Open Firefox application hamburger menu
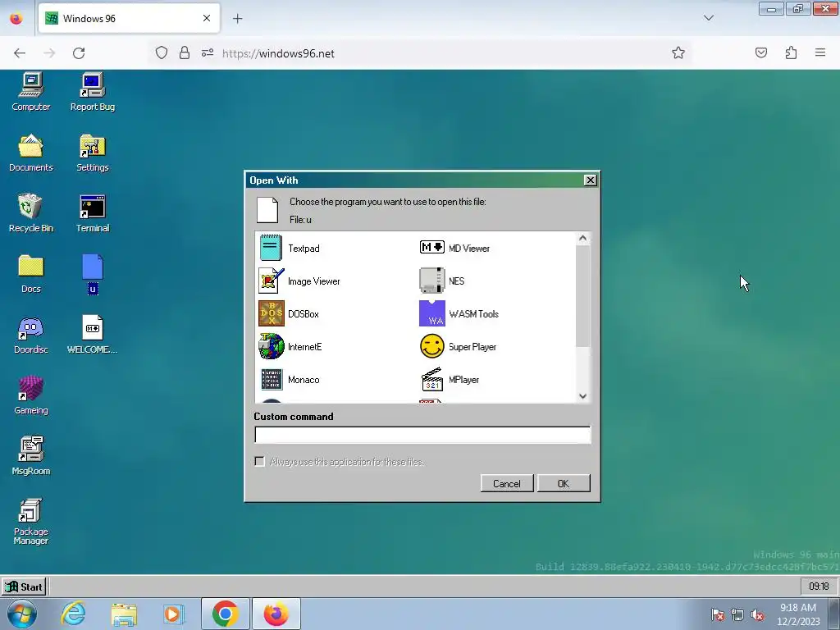840x630 pixels. 820,52
